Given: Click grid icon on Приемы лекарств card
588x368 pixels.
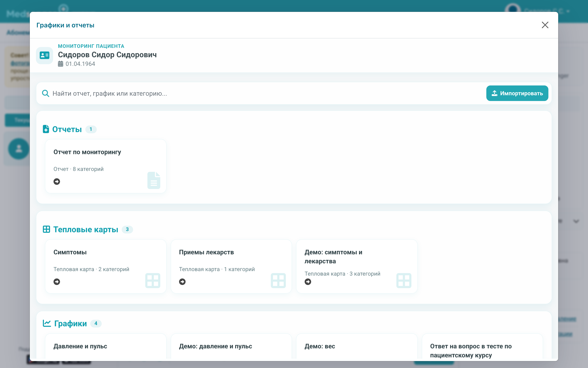Looking at the screenshot, I should click(x=278, y=281).
